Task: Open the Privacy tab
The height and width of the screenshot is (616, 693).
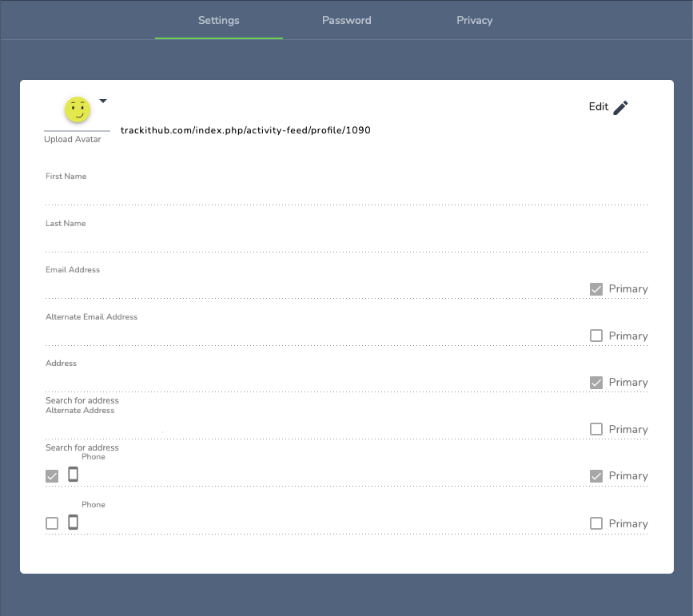Action: coord(474,20)
